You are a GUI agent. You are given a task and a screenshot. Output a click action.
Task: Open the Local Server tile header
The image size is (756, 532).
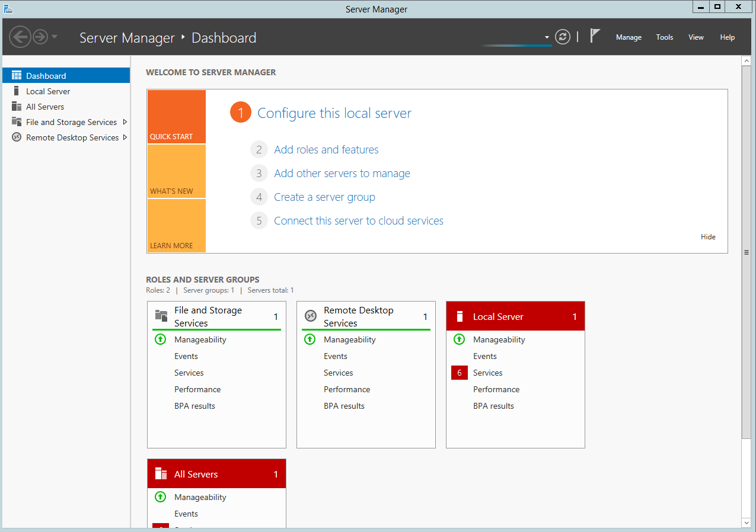coord(515,316)
